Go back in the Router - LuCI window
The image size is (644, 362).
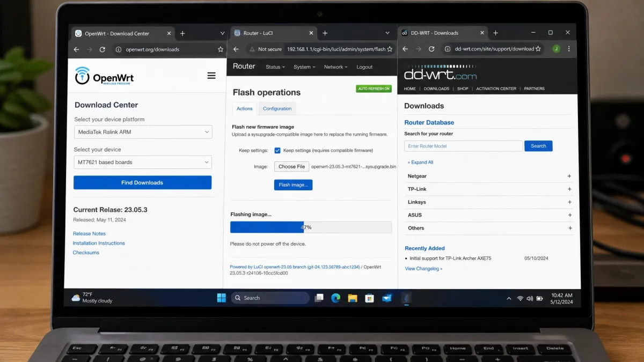pos(236,49)
